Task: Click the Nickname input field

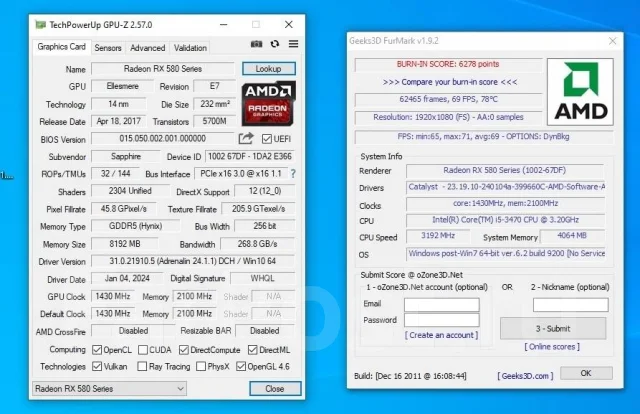Action: [x=571, y=305]
